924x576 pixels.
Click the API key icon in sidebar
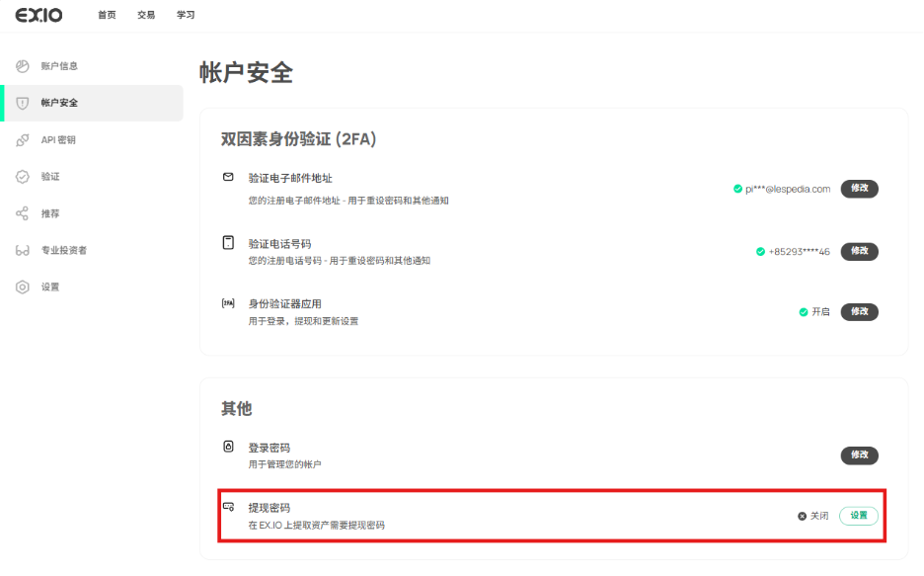point(22,140)
